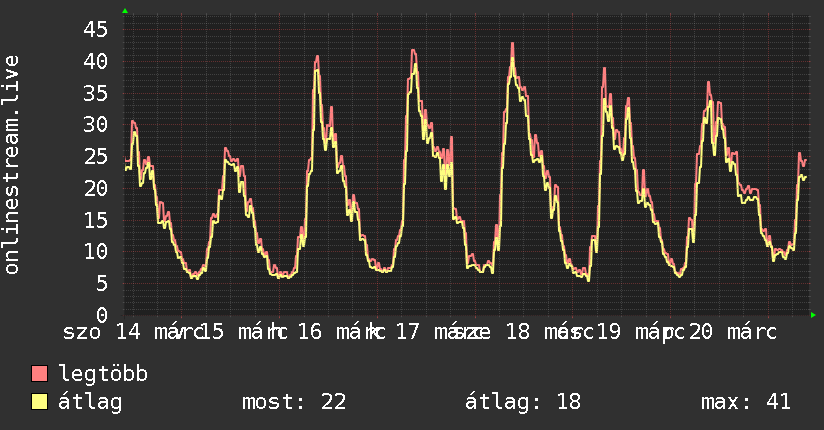Click the 'most: 22' current value
824x430 pixels.
294,402
